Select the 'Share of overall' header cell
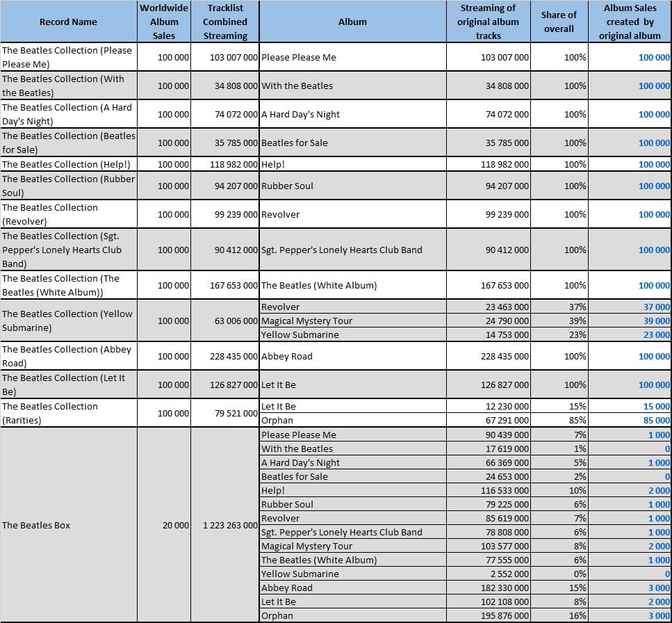 click(x=559, y=22)
